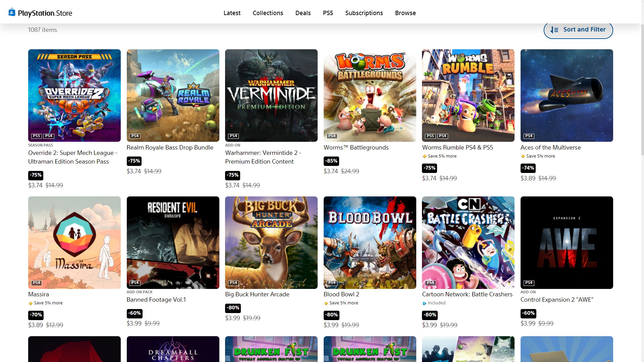This screenshot has height=362, width=644.
Task: Click the PlayStation Store logo icon
Action: click(12, 12)
